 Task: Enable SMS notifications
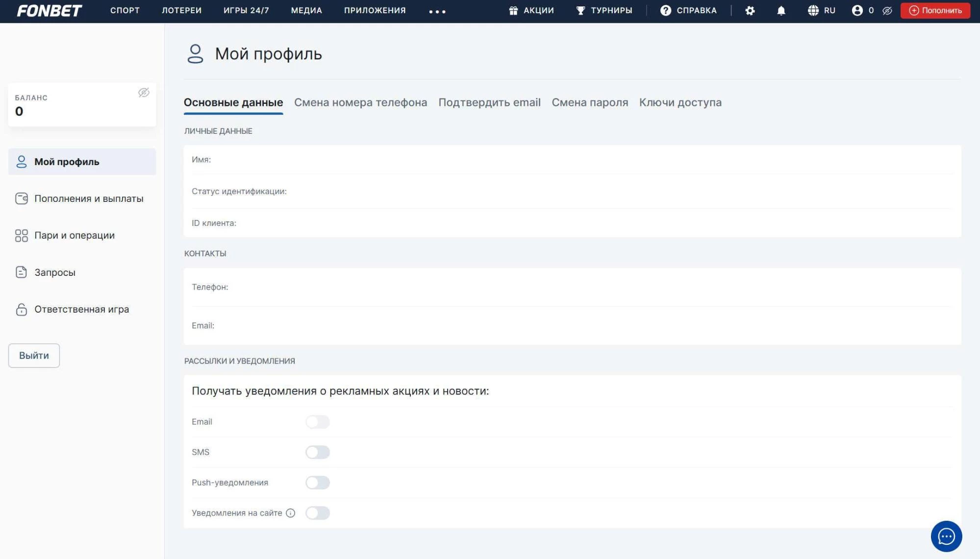click(318, 452)
